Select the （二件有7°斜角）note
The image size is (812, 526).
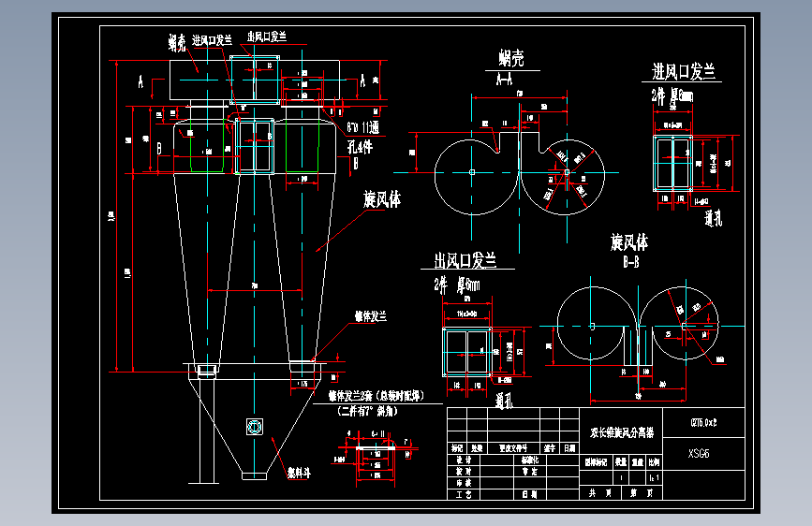(368, 411)
